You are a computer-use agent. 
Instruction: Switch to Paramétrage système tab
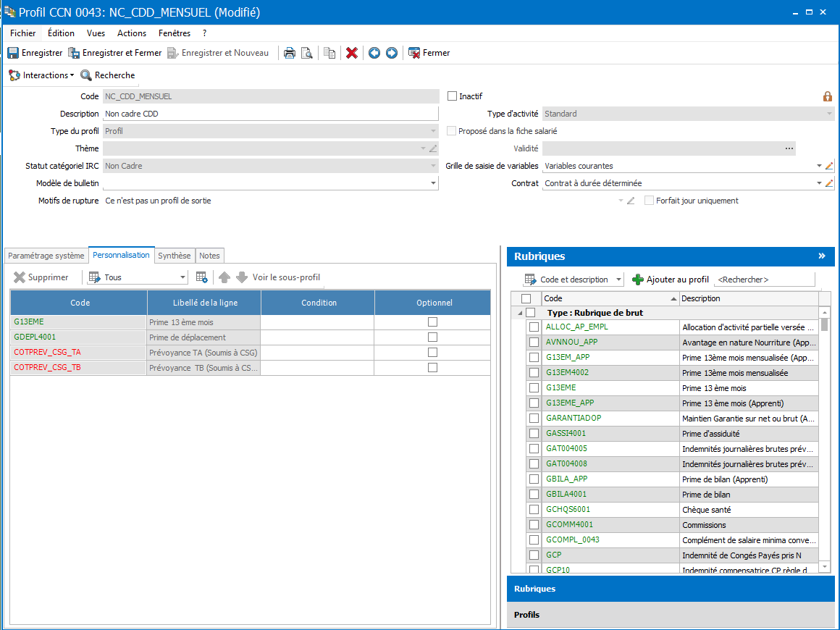click(x=46, y=256)
